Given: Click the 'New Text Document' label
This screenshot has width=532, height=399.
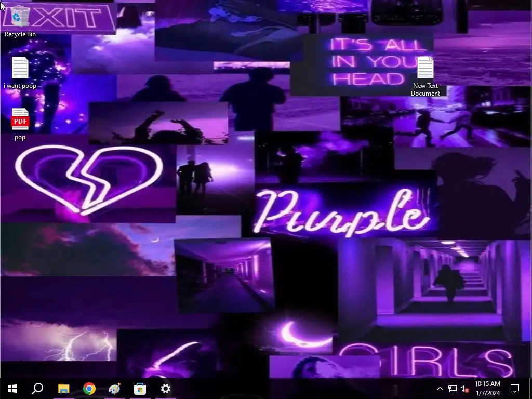Looking at the screenshot, I should click(x=425, y=89).
